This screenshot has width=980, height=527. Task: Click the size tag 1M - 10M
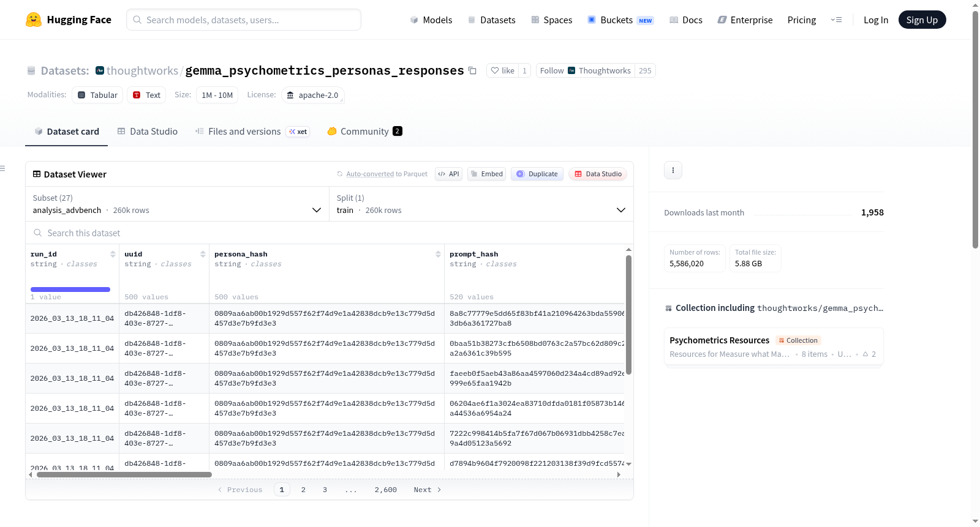pos(217,95)
